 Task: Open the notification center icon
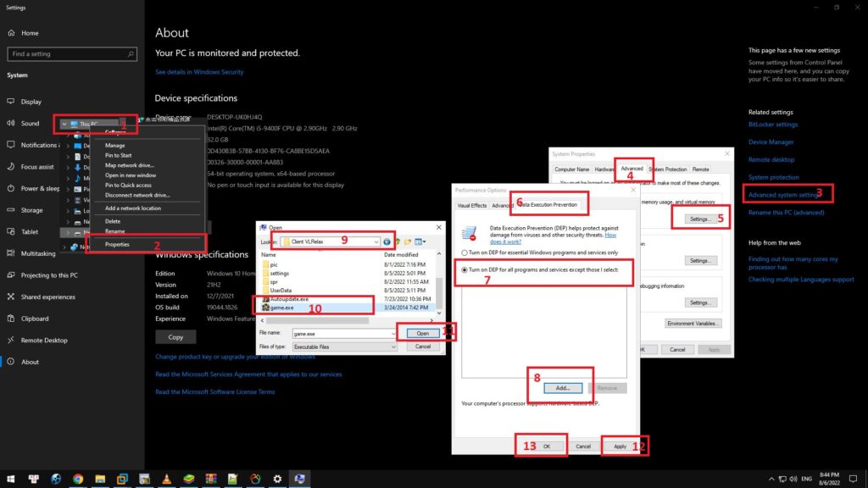[853, 480]
